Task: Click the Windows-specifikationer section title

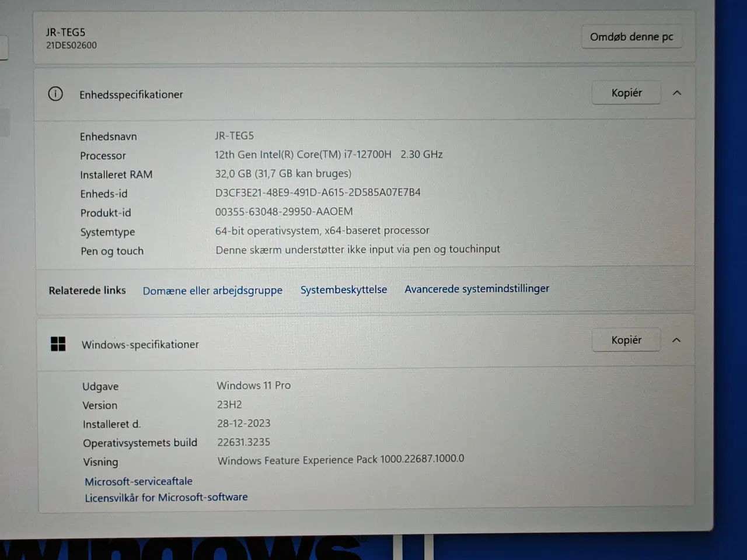Action: 140,344
